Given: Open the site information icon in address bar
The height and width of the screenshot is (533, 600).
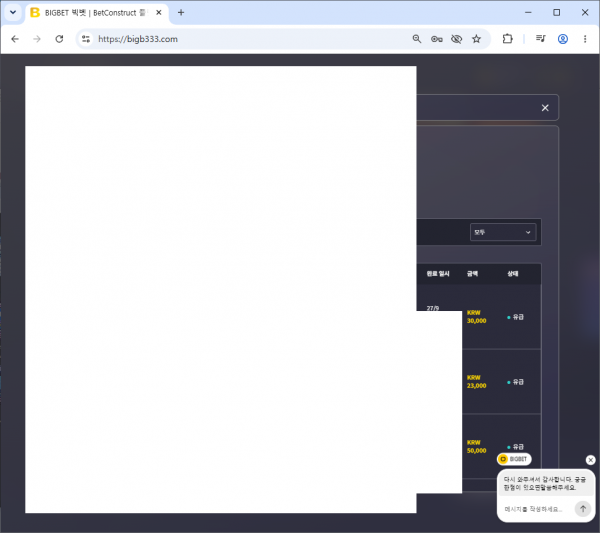Looking at the screenshot, I should [86, 39].
